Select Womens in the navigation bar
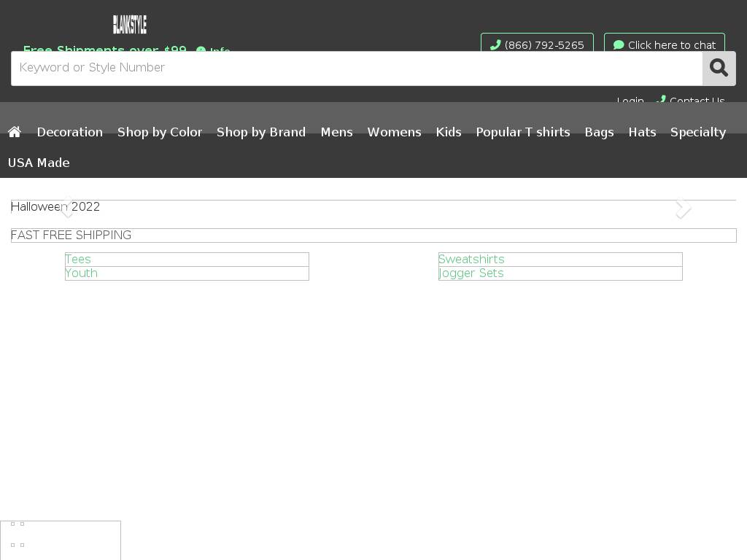The image size is (747, 560). (394, 132)
